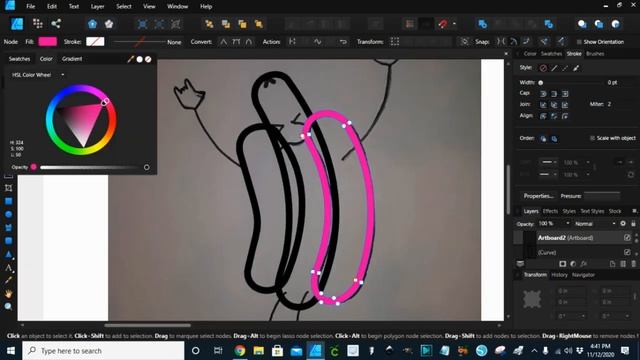
Task: Switch to the Text Styles tab
Action: point(592,211)
